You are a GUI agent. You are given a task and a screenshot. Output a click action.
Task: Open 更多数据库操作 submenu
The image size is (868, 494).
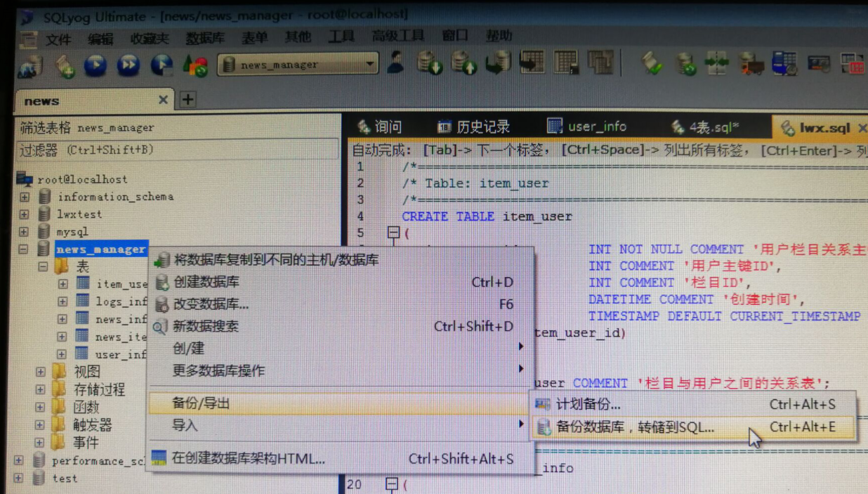[x=341, y=370]
